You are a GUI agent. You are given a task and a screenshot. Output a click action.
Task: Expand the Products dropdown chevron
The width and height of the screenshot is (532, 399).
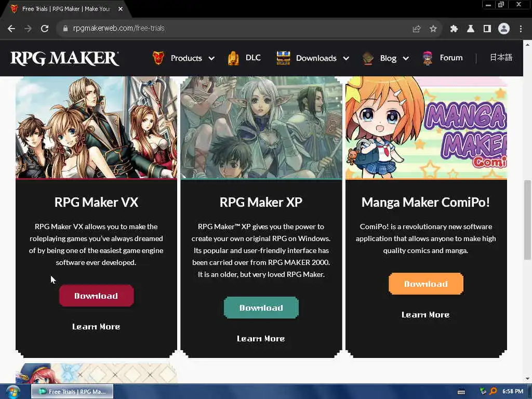(x=211, y=58)
